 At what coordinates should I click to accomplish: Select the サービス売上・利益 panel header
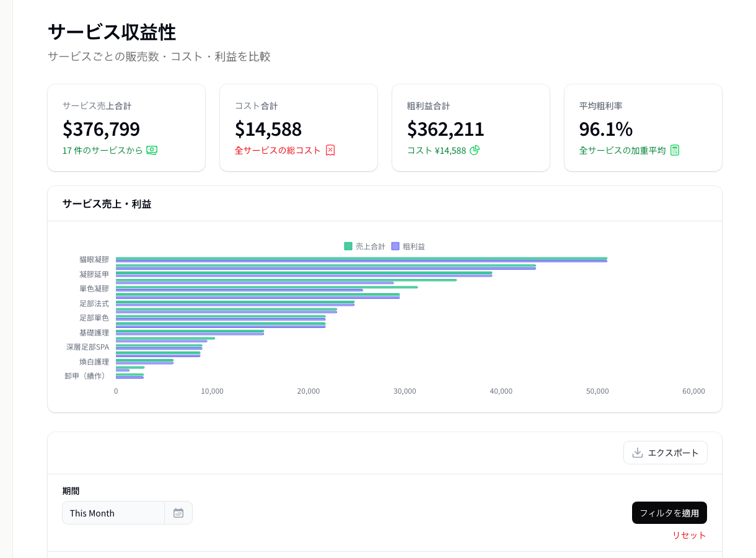pyautogui.click(x=108, y=203)
